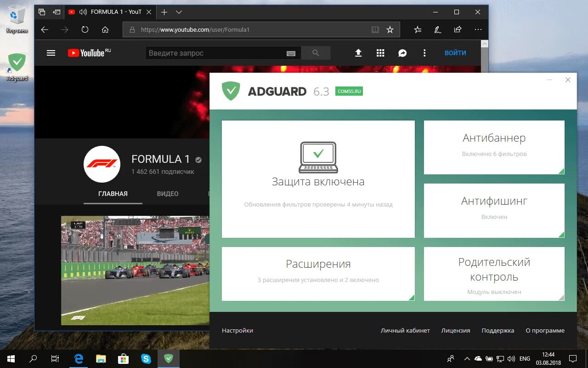Viewport: 588px width, 368px height.
Task: Open О программе link
Action: pyautogui.click(x=545, y=330)
